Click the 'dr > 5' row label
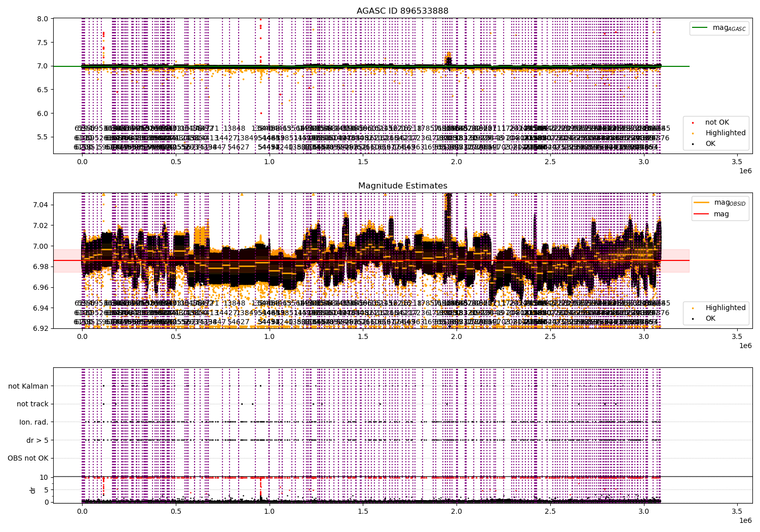The height and width of the screenshot is (532, 760). point(37,440)
